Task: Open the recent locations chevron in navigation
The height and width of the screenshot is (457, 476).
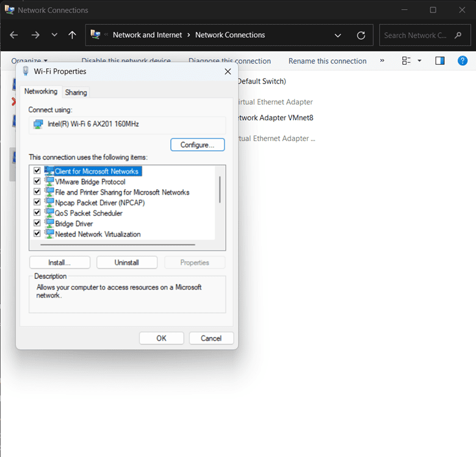Action: pos(54,35)
